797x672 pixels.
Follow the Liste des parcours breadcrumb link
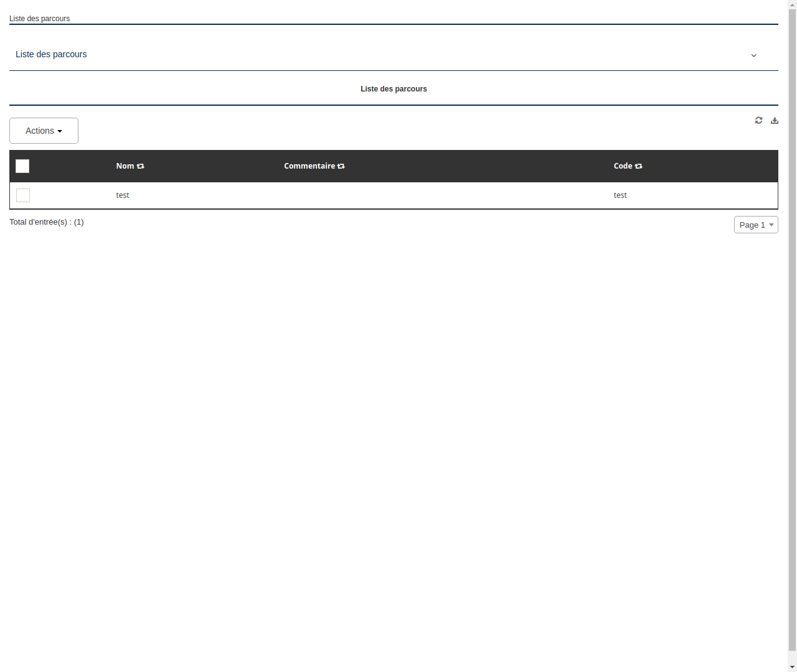pos(39,19)
